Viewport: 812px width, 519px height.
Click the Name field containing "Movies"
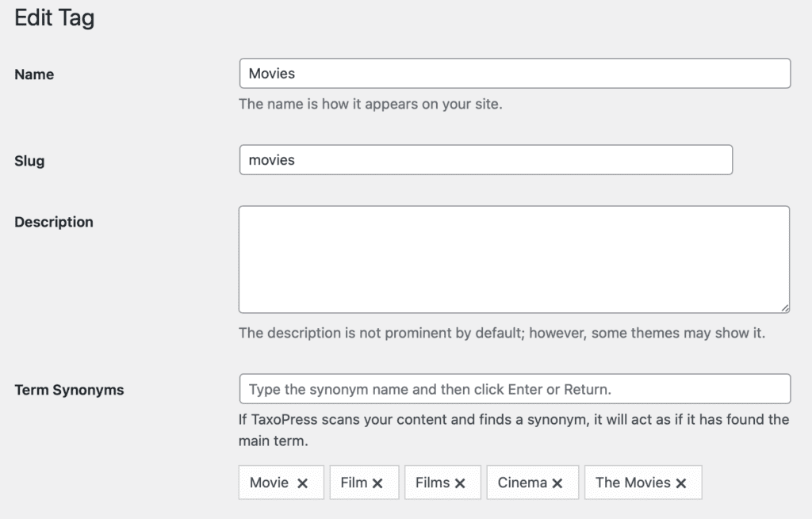(x=515, y=74)
